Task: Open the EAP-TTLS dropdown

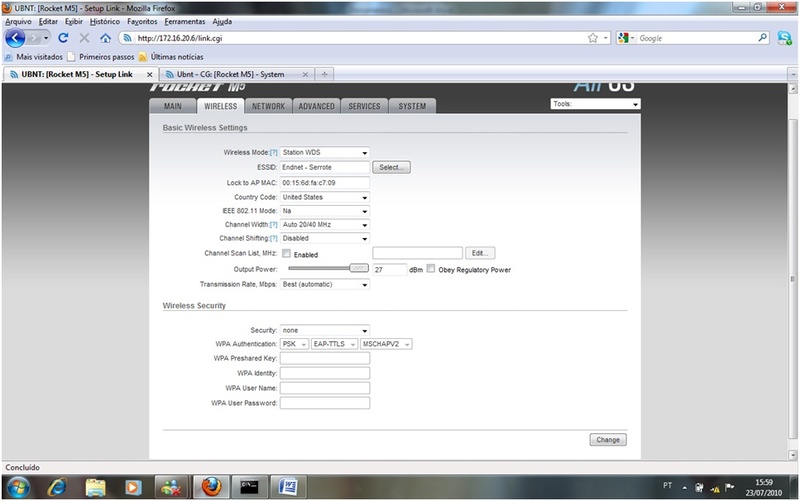Action: (334, 344)
